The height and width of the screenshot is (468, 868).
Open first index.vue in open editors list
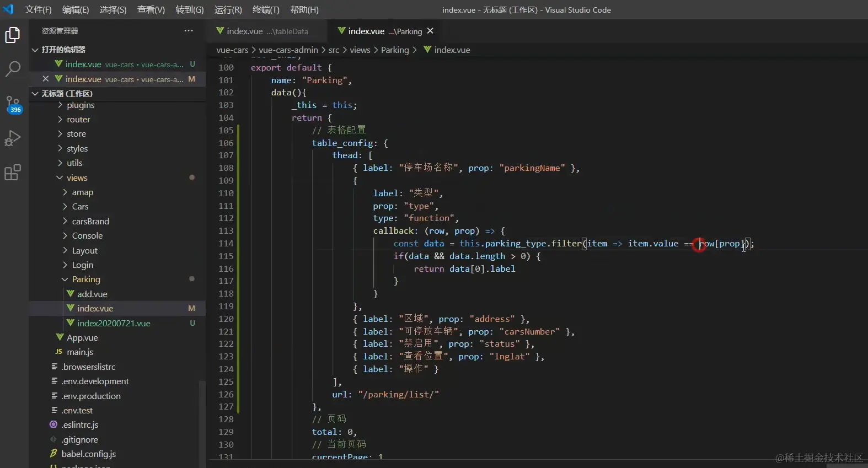coord(117,64)
